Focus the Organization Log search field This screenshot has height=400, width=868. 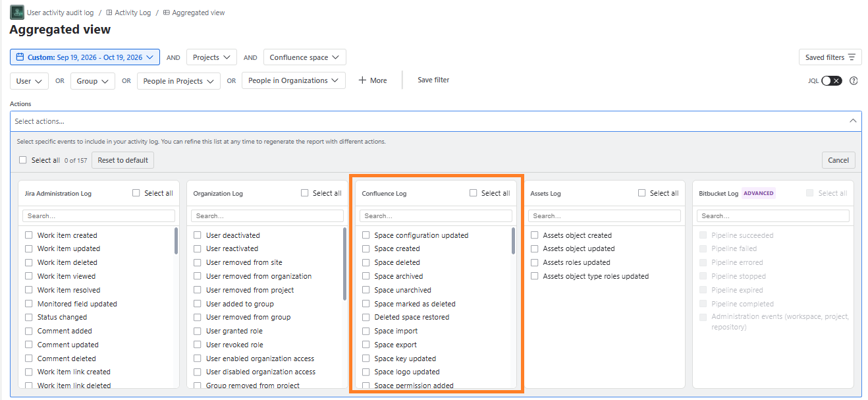coord(267,215)
